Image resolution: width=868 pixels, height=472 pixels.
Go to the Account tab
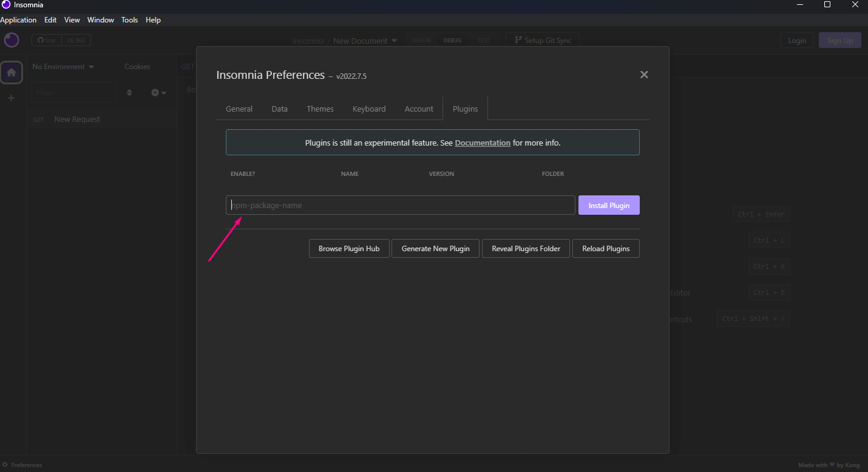tap(419, 109)
